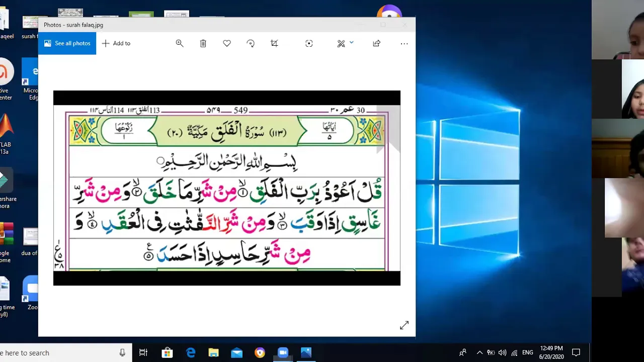This screenshot has width=644, height=362.
Task: Switch to Zoom on taskbar
Action: (283, 353)
